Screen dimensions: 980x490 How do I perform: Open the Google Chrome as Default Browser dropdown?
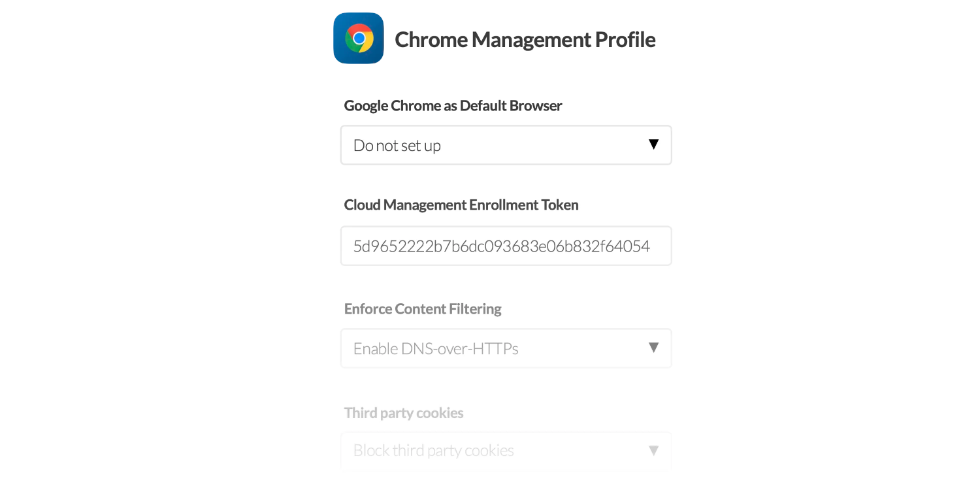pos(506,145)
